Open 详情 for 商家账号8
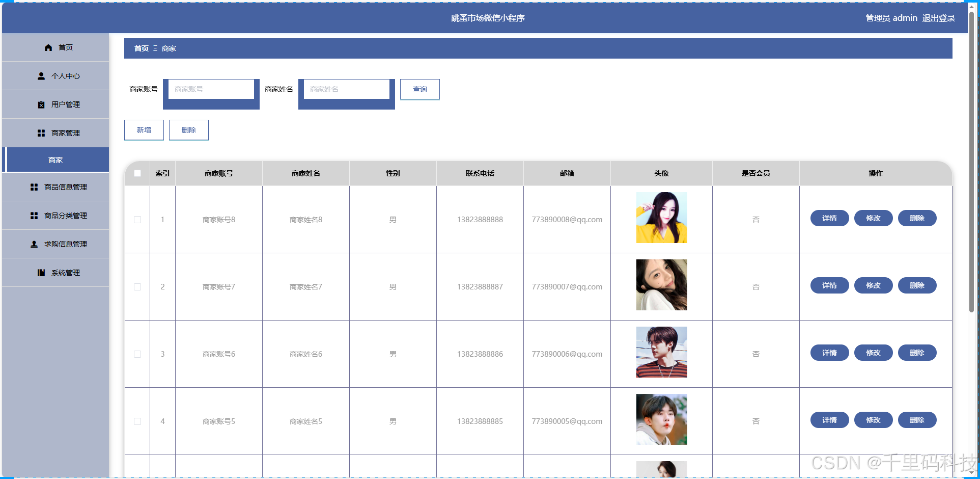This screenshot has height=479, width=980. [x=830, y=218]
